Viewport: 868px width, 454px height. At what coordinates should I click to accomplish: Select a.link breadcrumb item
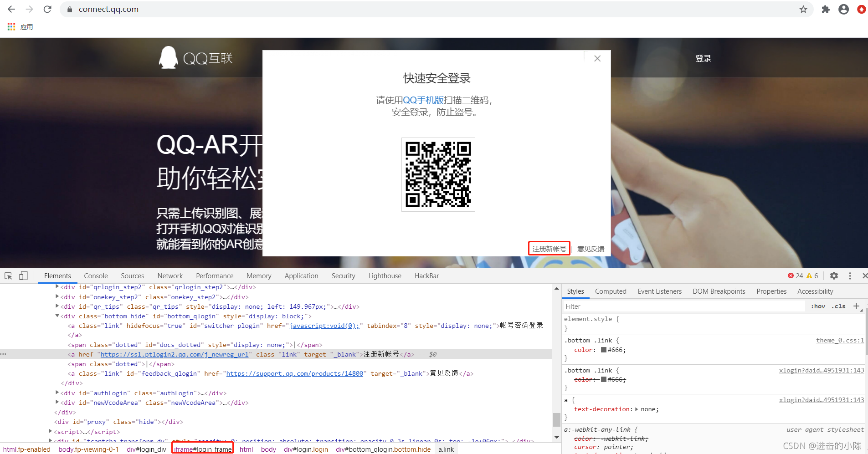(x=446, y=449)
